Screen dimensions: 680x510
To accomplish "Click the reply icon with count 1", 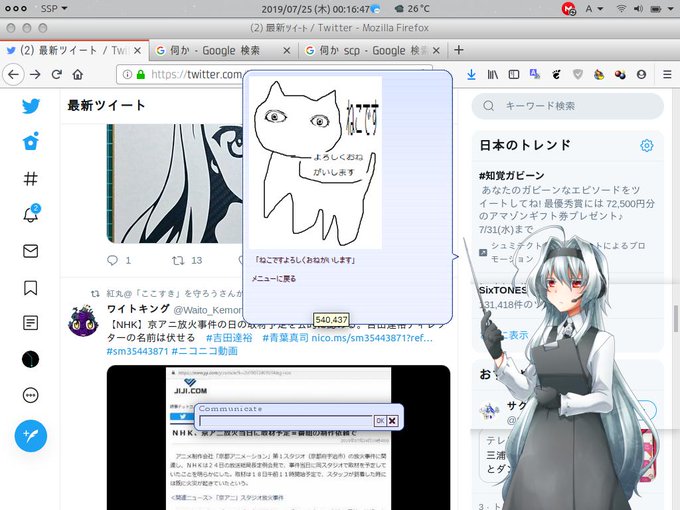I will point(112,260).
